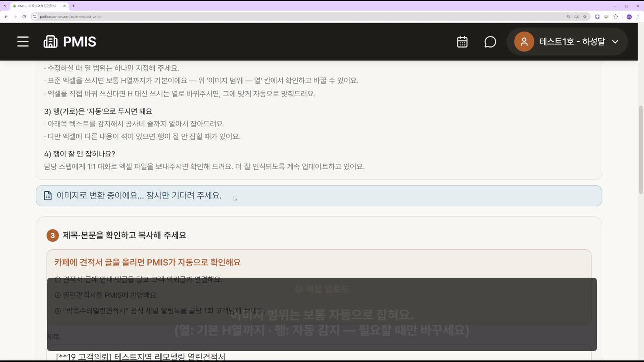Click the '수정하실 때 열 범위는 하나만' line
This screenshot has height=362, width=644.
click(x=111, y=68)
